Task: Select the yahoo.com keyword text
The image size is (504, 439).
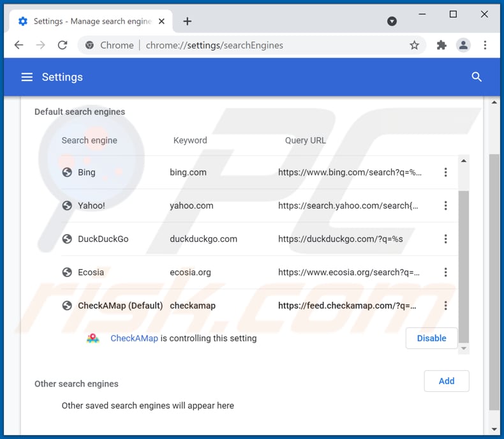Action: point(191,205)
